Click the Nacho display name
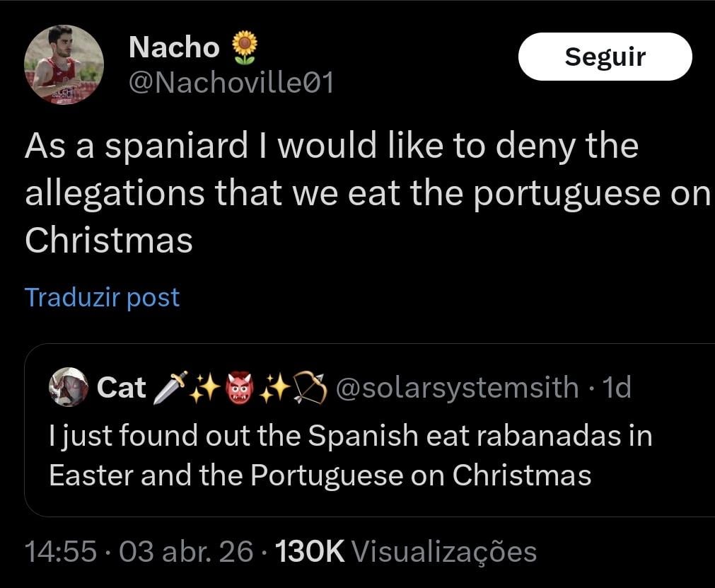 174,47
